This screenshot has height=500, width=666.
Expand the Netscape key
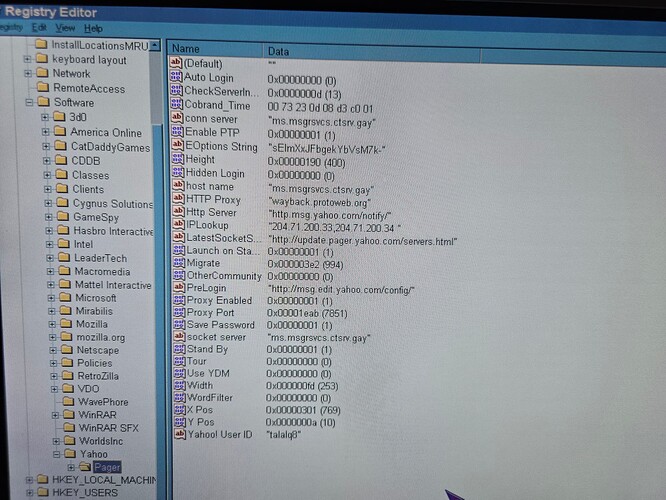point(53,350)
